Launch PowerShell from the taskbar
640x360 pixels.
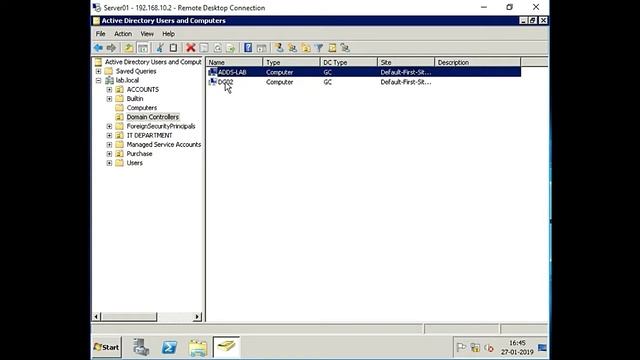(x=169, y=347)
